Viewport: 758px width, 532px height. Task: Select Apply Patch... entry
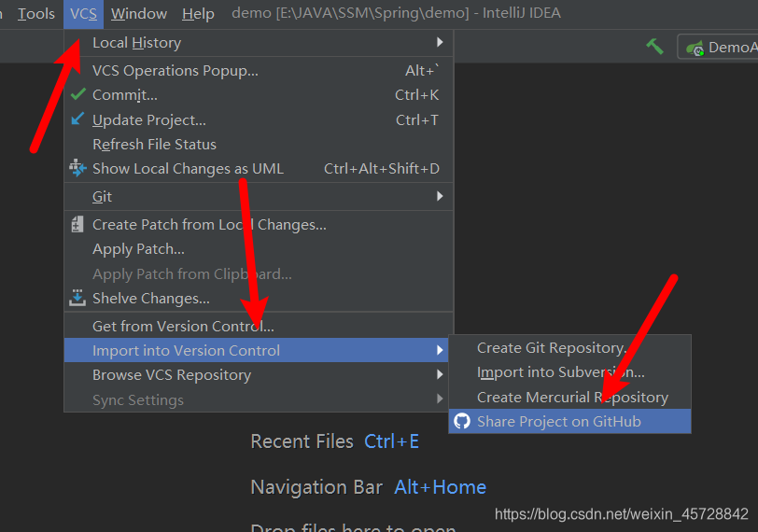tap(260, 249)
